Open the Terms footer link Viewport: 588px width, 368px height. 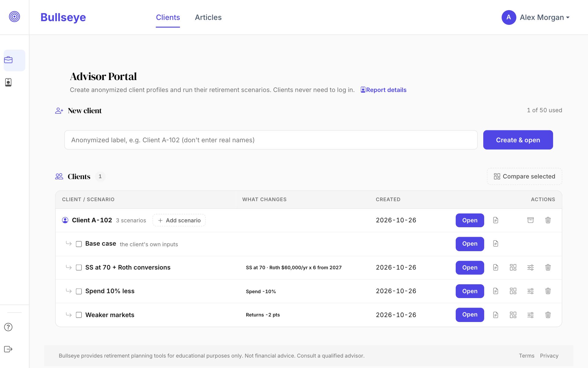526,356
